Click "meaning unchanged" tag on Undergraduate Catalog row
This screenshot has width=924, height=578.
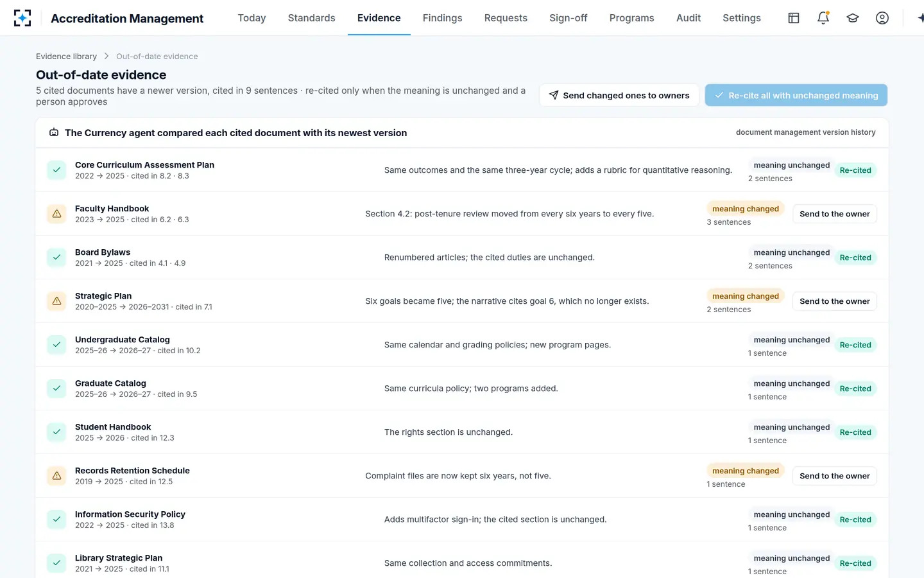point(792,340)
